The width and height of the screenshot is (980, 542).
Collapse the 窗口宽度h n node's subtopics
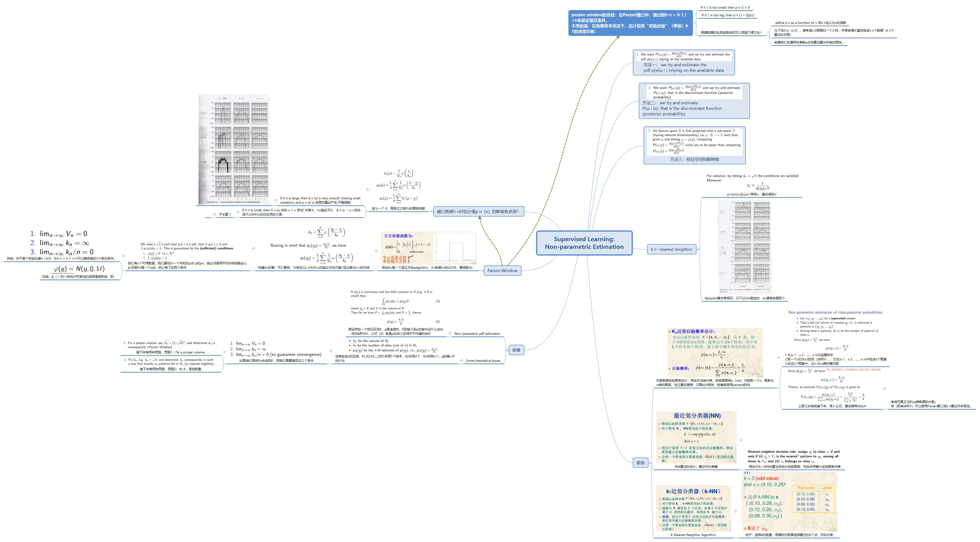click(x=432, y=212)
